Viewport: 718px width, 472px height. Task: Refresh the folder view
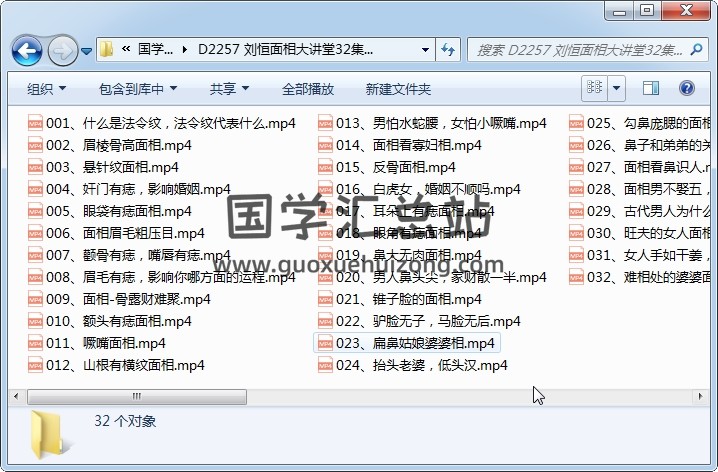point(447,49)
